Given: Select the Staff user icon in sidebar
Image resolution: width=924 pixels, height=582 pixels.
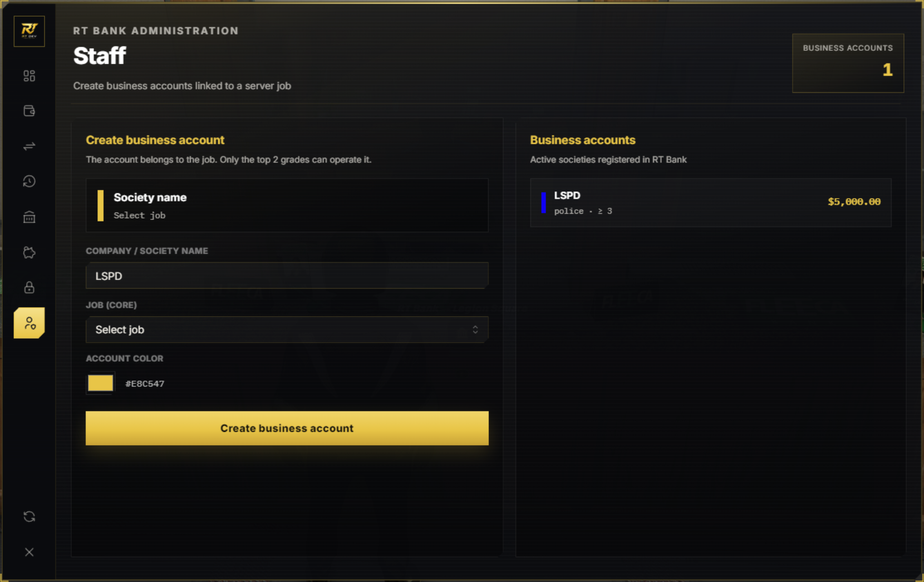Looking at the screenshot, I should (30, 323).
